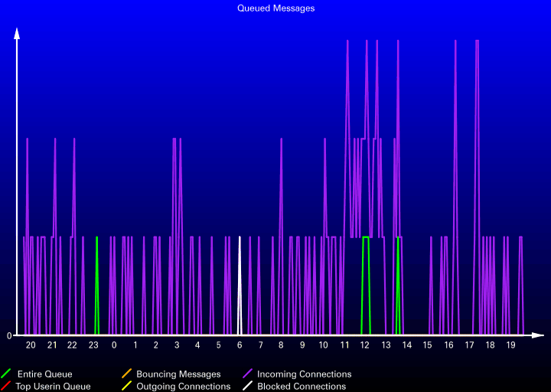Click the purple Incoming Connections legend line icon

tap(247, 374)
